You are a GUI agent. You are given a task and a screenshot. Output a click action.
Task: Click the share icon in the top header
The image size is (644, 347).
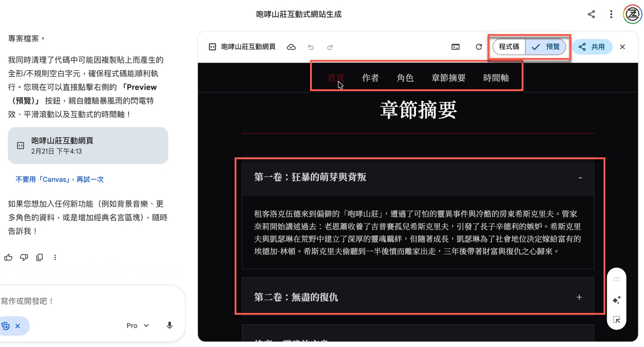point(591,14)
